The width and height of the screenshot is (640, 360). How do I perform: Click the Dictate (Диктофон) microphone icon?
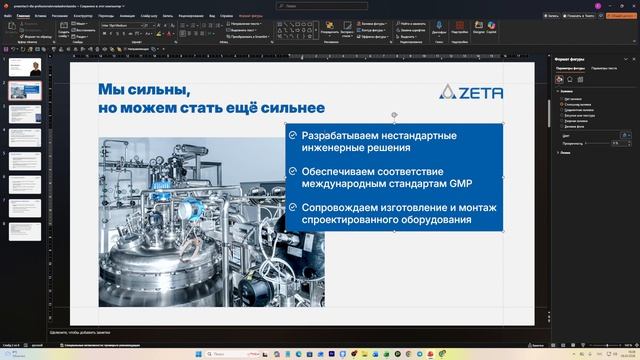tap(439, 26)
